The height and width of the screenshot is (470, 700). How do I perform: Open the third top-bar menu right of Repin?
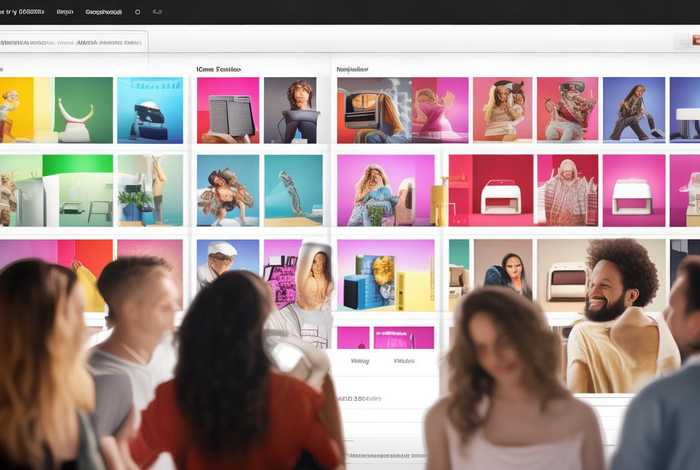(x=103, y=12)
